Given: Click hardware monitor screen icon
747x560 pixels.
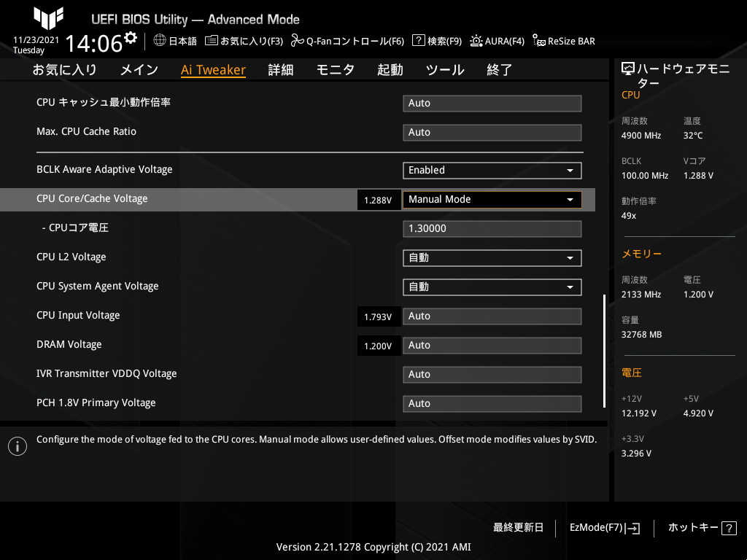Looking at the screenshot, I should (x=628, y=69).
